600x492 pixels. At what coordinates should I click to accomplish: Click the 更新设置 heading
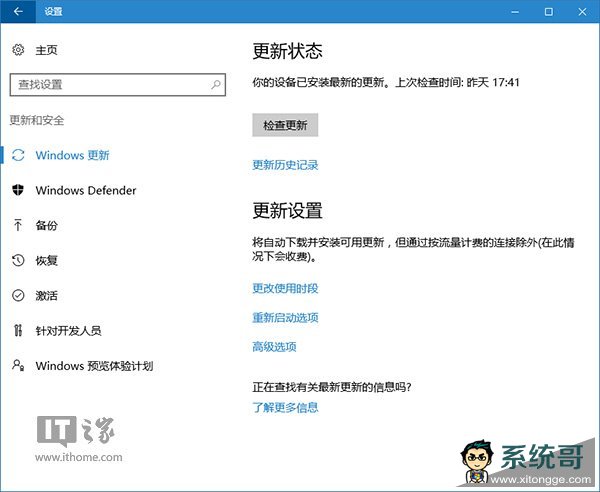click(x=287, y=210)
